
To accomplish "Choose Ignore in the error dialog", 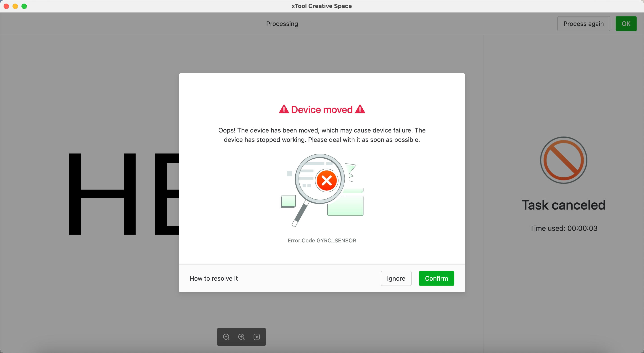I will [396, 278].
